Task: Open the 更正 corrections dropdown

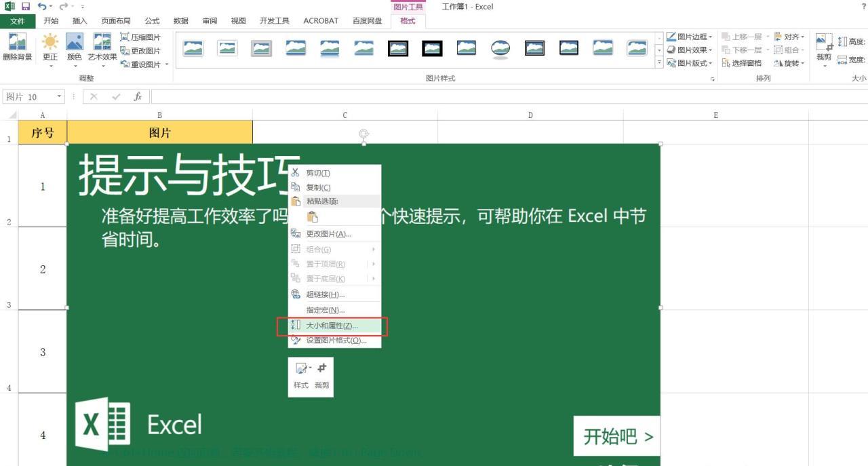Action: point(50,50)
